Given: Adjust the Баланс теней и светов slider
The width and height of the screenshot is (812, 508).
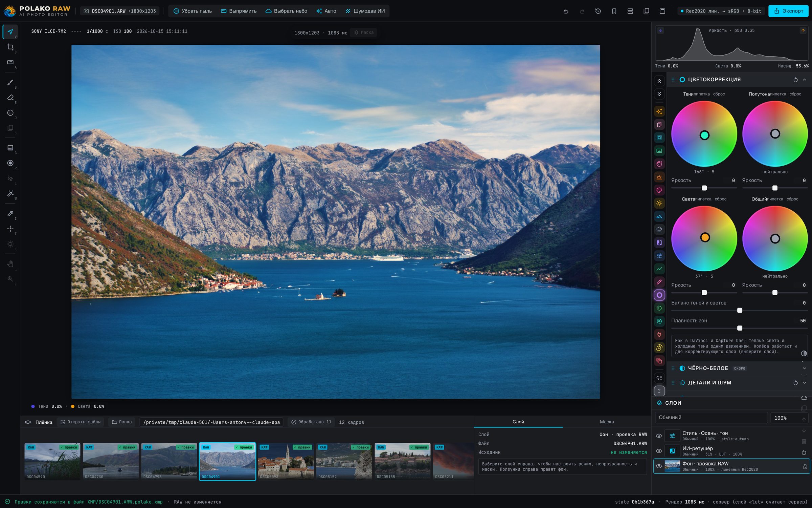Looking at the screenshot, I should coord(739,310).
